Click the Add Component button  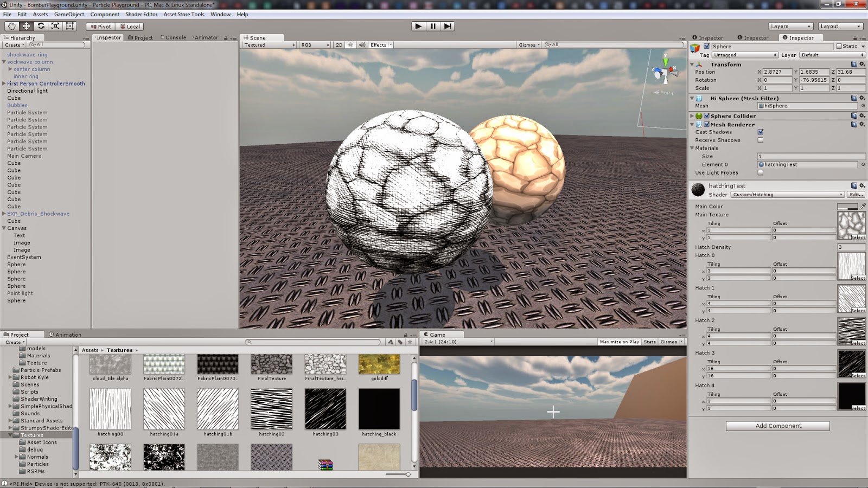pos(777,426)
